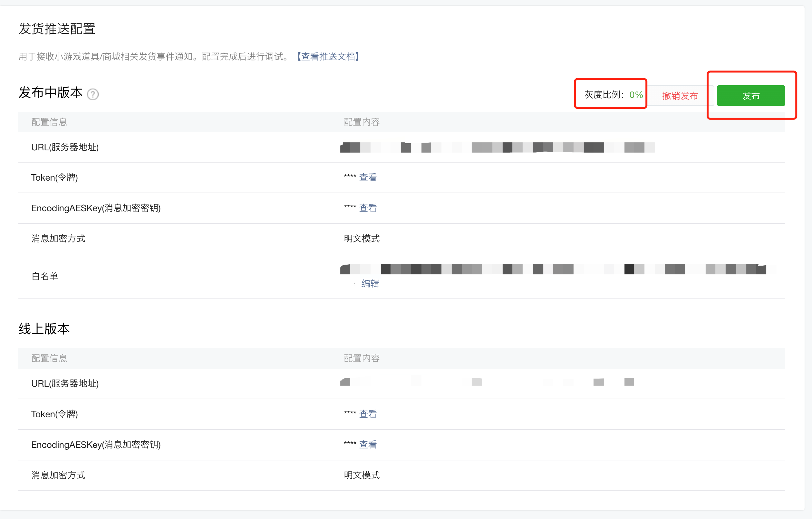This screenshot has height=519, width=812.
Task: View Token in the 发布中版本 table
Action: point(368,177)
